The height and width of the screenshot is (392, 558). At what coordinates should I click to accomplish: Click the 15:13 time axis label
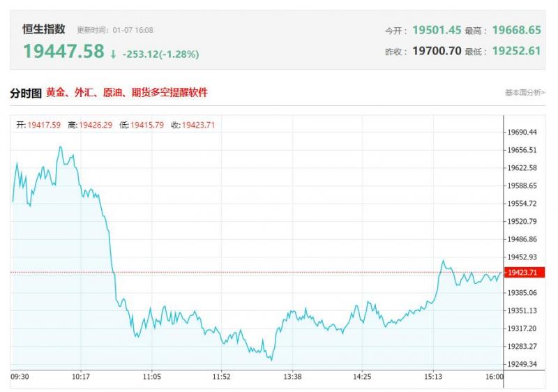pos(433,377)
